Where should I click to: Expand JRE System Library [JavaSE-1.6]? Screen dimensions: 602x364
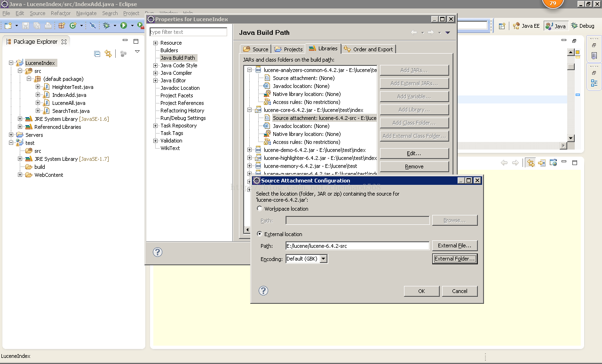pos(20,119)
